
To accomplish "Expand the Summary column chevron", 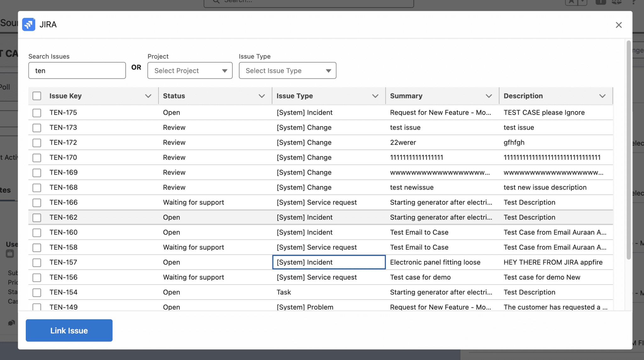I will [x=488, y=96].
